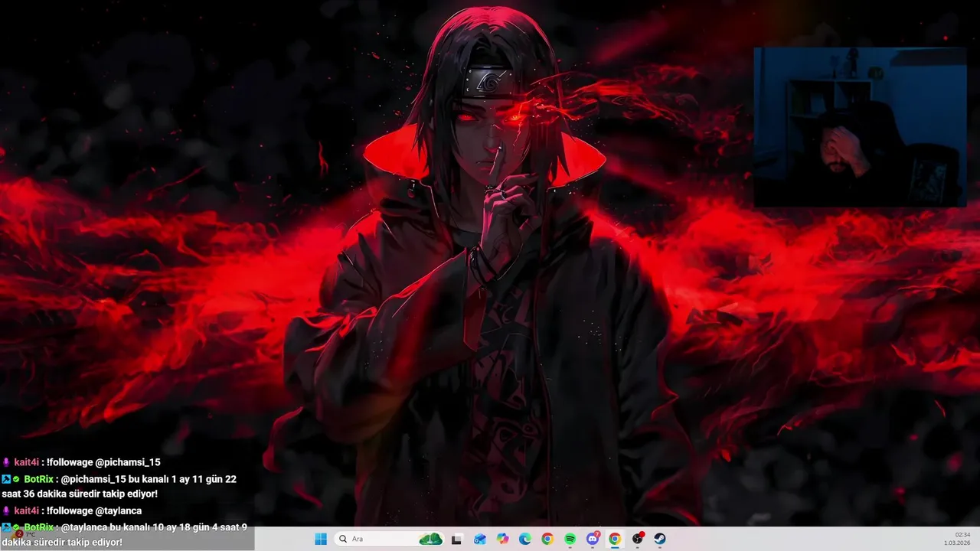Open the Windows Start menu
This screenshot has height=551, width=980.
[321, 539]
